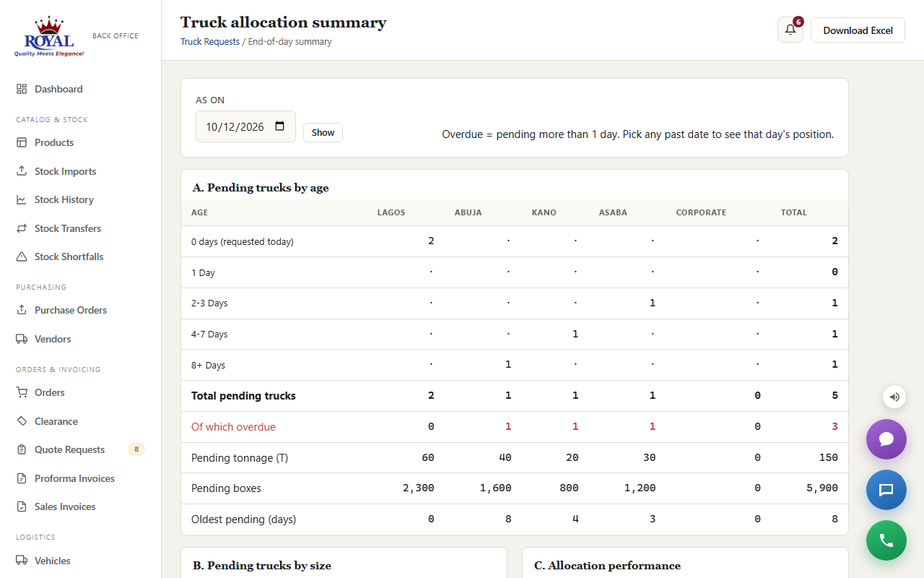
Task: Click the 'Total pending trucks' row label
Action: click(x=243, y=396)
